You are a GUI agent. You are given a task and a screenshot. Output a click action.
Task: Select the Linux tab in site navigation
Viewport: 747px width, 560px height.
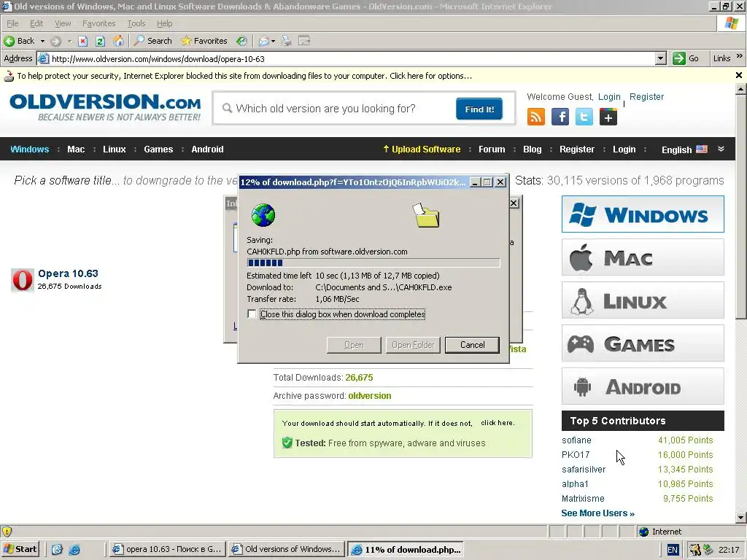(x=115, y=149)
